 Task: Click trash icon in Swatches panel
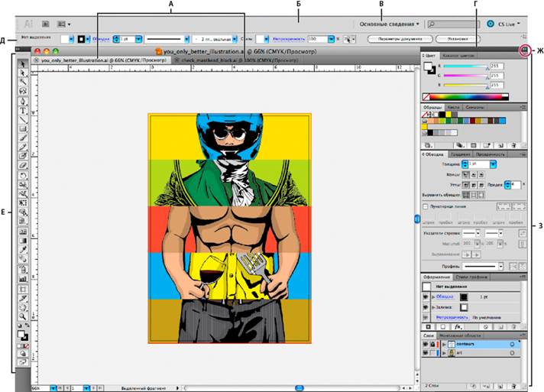pyautogui.click(x=513, y=145)
